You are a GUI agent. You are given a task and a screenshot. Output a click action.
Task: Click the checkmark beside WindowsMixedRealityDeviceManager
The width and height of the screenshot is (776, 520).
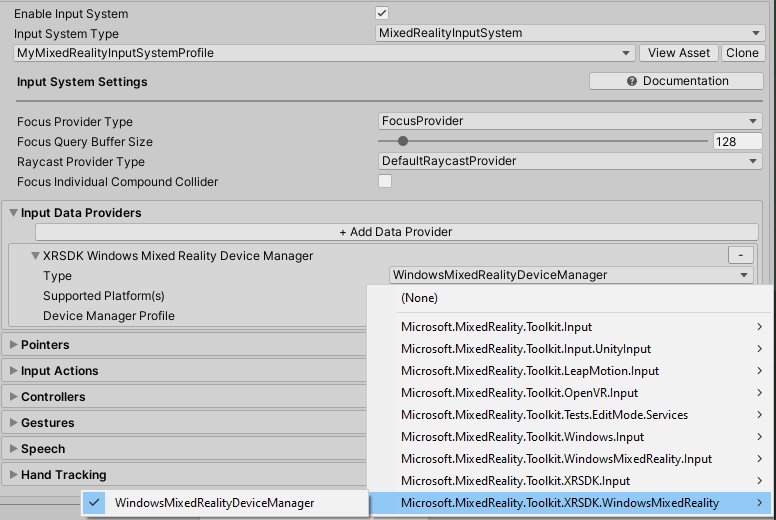(95, 503)
